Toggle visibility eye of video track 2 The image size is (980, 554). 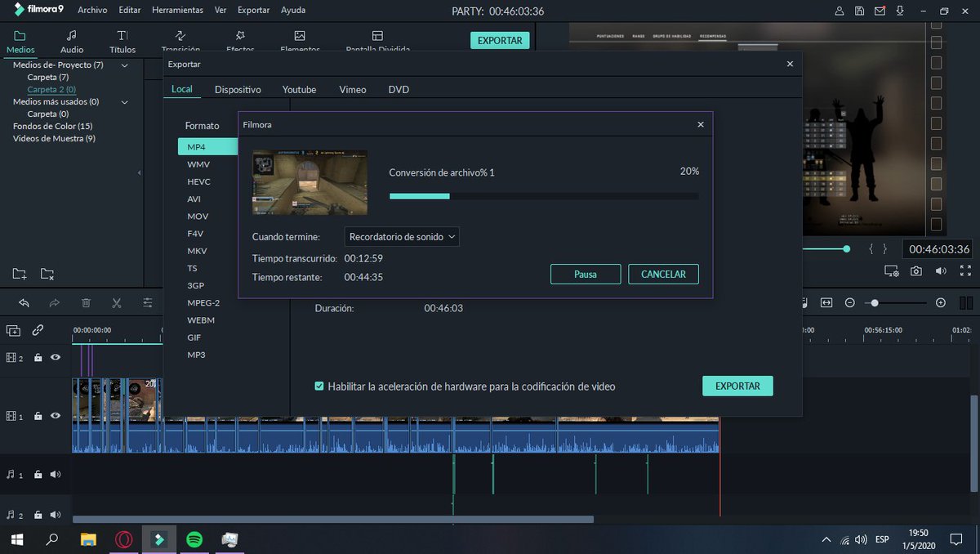tap(56, 357)
